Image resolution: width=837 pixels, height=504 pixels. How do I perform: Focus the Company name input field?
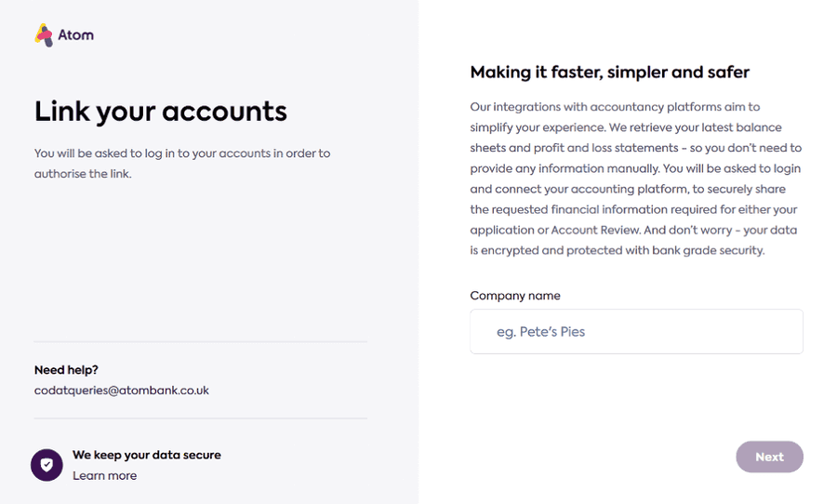click(636, 332)
